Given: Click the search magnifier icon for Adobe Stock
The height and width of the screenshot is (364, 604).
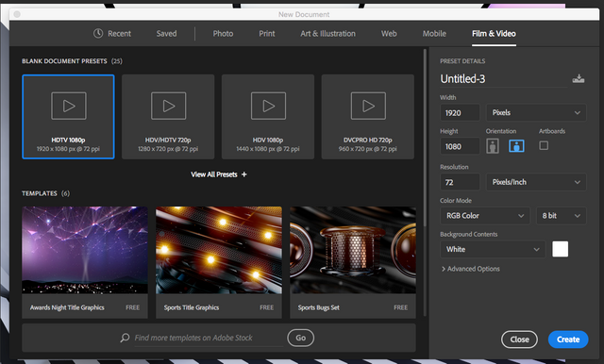Looking at the screenshot, I should click(125, 338).
